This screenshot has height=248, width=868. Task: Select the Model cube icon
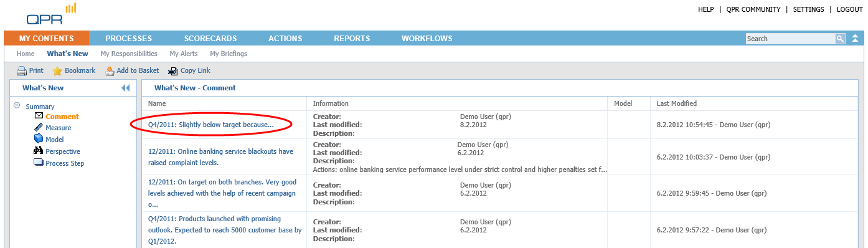39,139
